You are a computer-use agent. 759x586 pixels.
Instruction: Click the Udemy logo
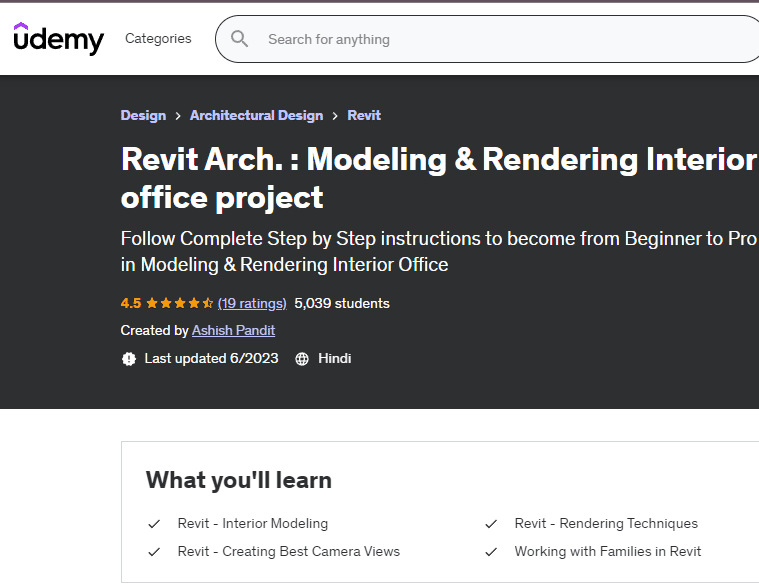click(x=58, y=39)
